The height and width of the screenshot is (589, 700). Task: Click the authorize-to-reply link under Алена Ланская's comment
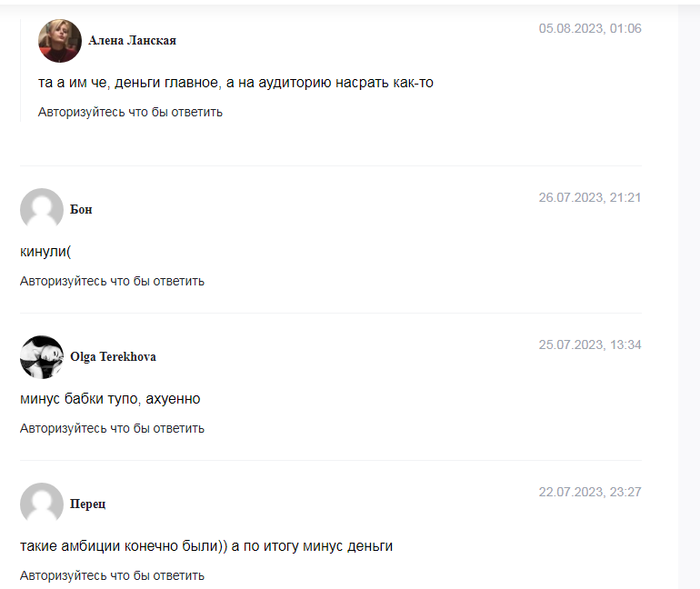click(130, 112)
